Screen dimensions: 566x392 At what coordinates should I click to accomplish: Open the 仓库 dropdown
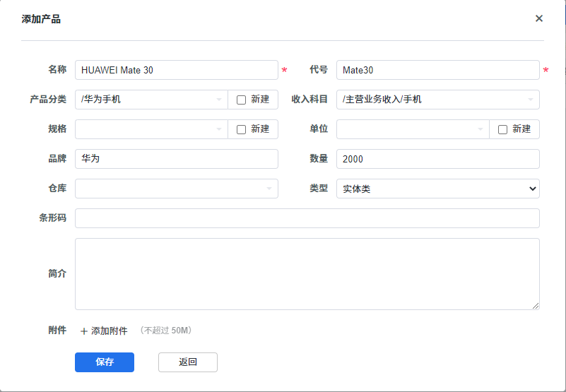coord(177,189)
